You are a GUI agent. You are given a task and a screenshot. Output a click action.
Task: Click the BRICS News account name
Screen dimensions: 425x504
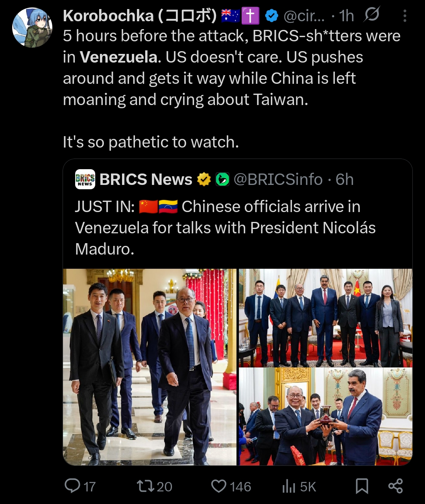click(146, 180)
